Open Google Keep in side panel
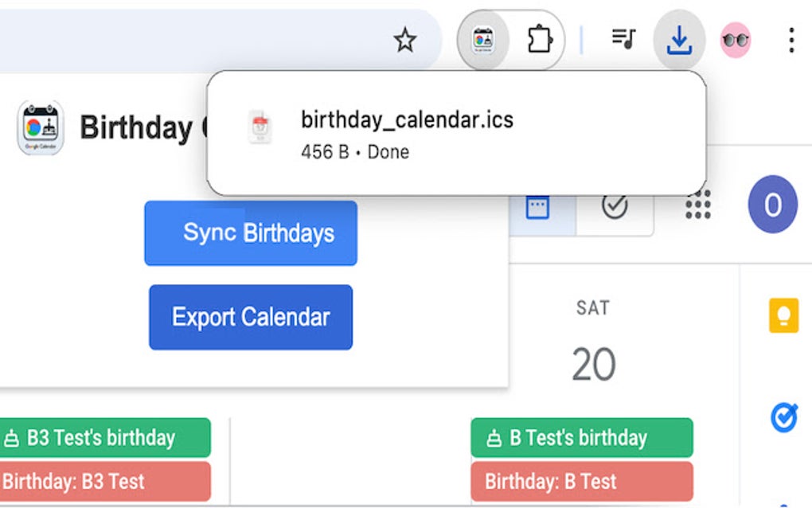 783,315
